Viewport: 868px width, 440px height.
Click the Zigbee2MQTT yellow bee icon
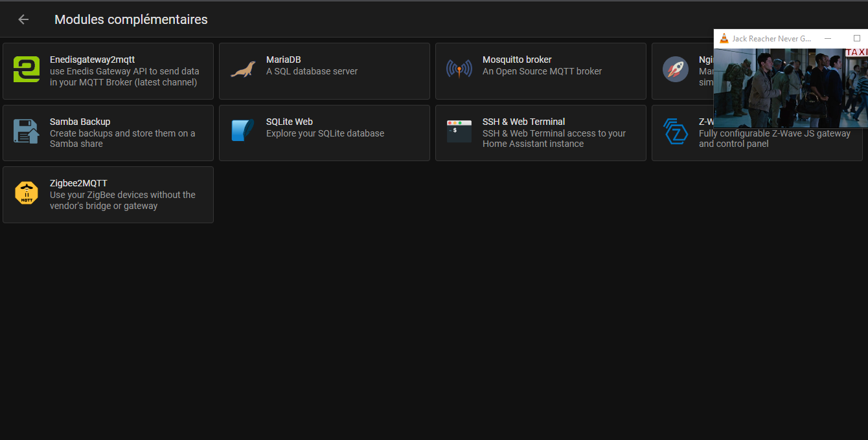click(27, 193)
